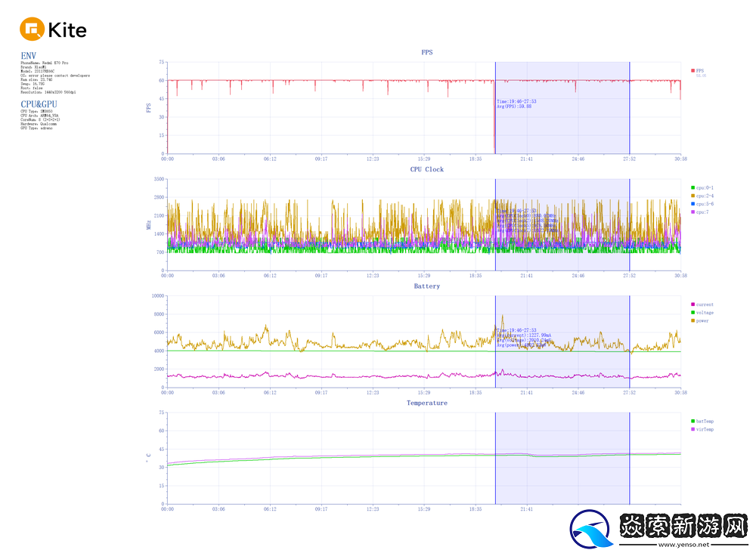Click the batTemp legend icon
The height and width of the screenshot is (553, 756).
[x=692, y=422]
